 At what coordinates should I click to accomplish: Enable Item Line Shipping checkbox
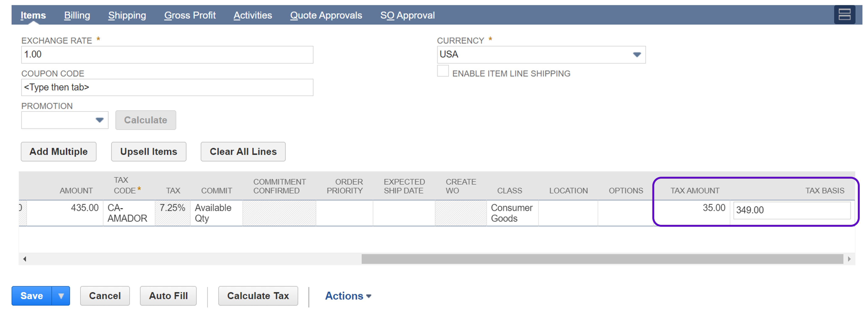pos(443,71)
